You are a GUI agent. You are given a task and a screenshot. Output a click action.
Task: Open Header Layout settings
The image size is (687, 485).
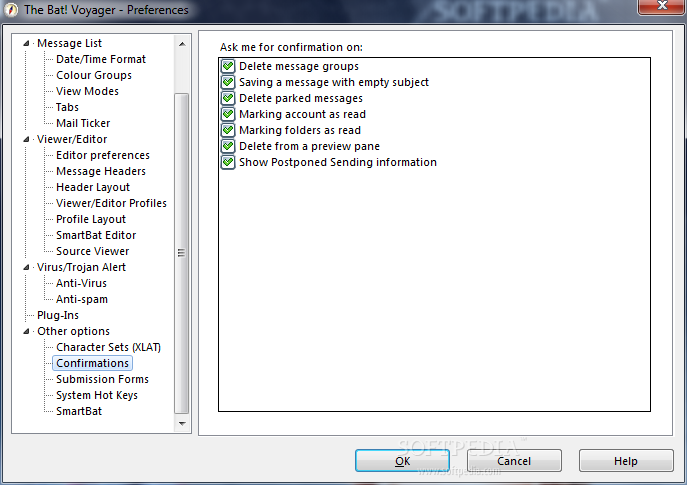[x=93, y=187]
